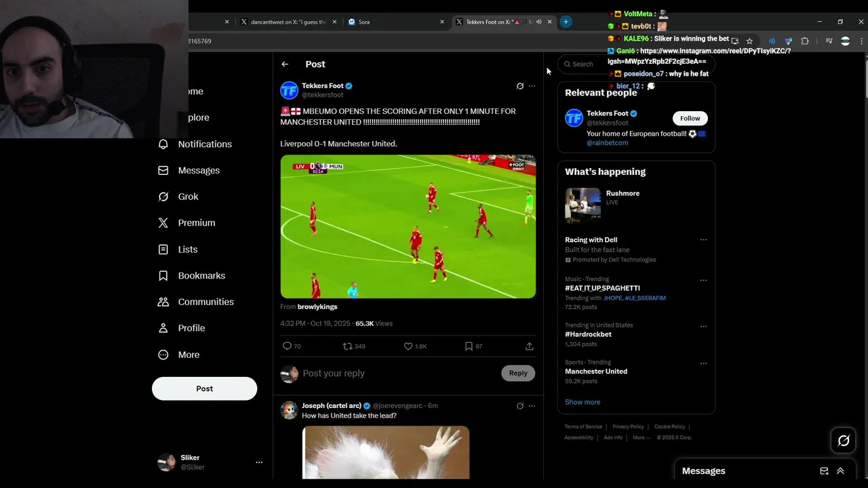Open the browlykings source link
The height and width of the screenshot is (488, 868).
pos(317,307)
